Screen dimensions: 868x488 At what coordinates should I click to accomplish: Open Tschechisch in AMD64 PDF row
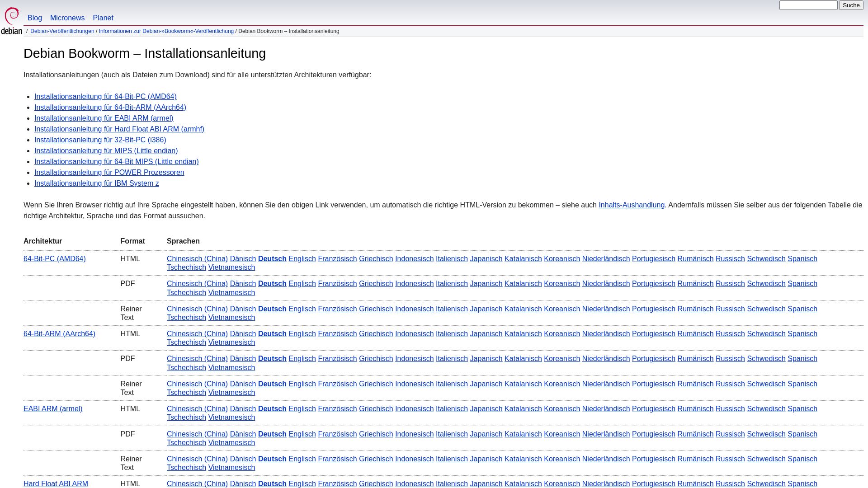(x=186, y=293)
